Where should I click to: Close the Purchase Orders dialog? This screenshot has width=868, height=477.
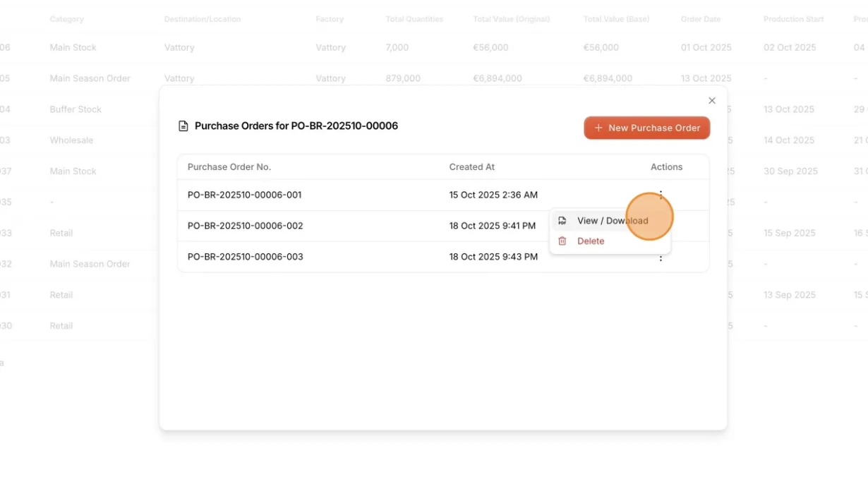(x=712, y=101)
